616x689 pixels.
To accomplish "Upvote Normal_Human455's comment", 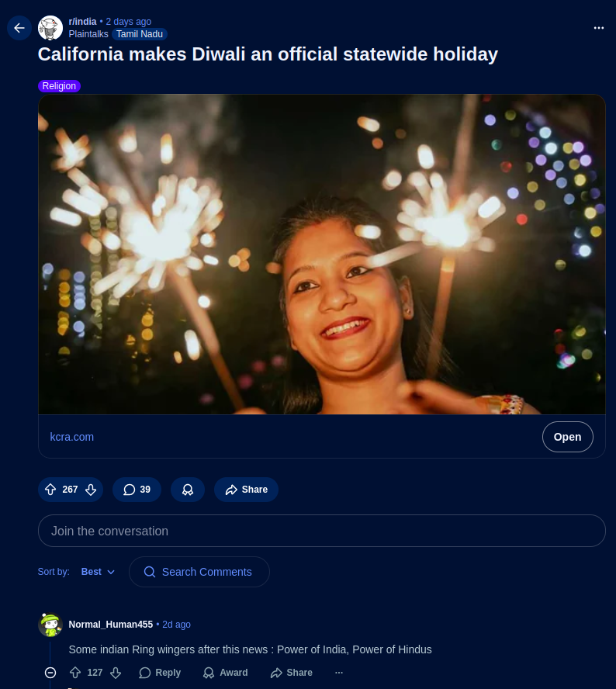I will (x=75, y=673).
